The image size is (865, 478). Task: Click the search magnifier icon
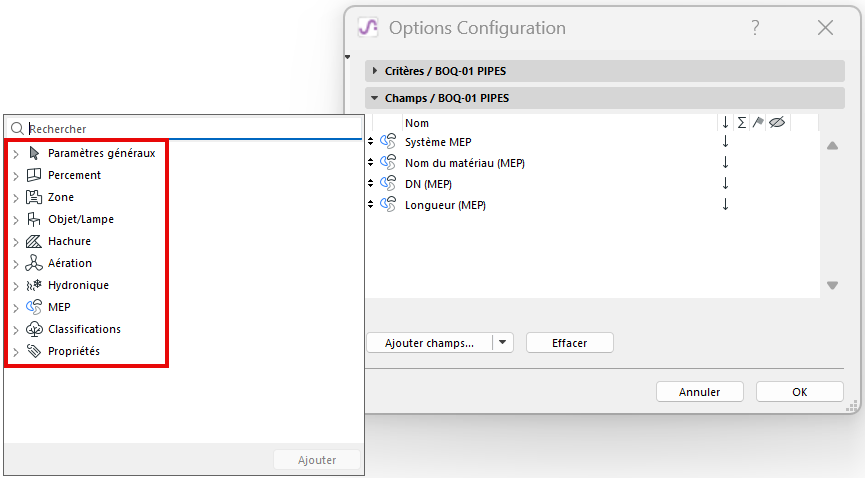[x=17, y=129]
